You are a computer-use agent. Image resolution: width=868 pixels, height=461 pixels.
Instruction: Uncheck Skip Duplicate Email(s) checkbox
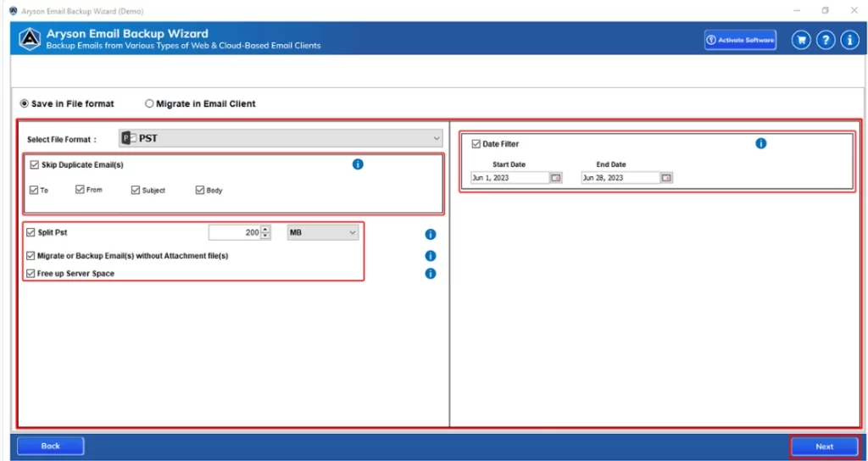tap(34, 165)
